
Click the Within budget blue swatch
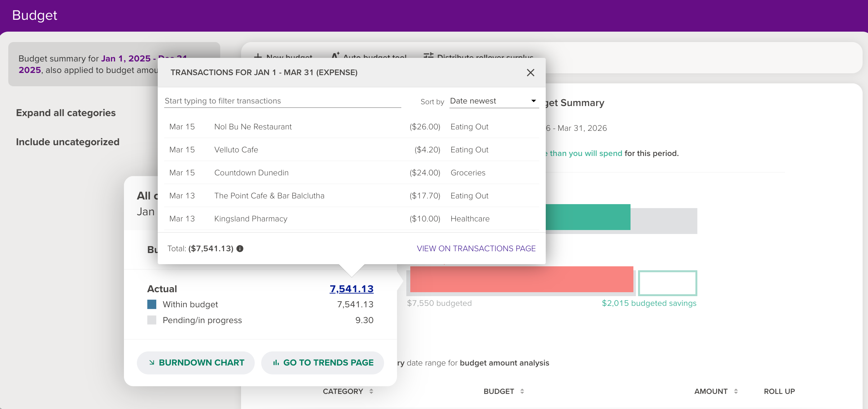click(x=152, y=305)
